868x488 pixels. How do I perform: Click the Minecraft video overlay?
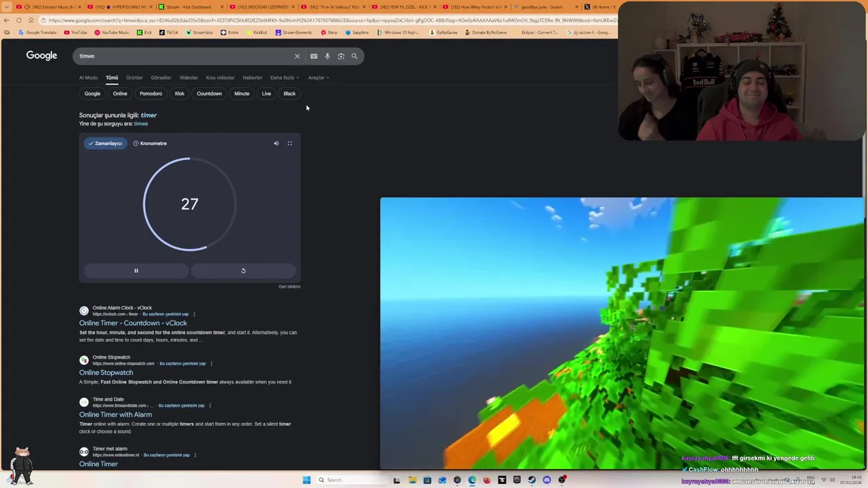(623, 333)
